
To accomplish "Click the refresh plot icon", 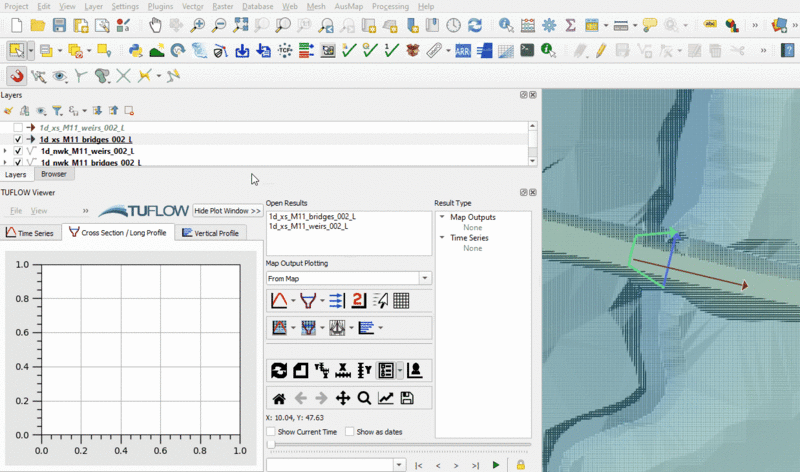I will click(279, 370).
